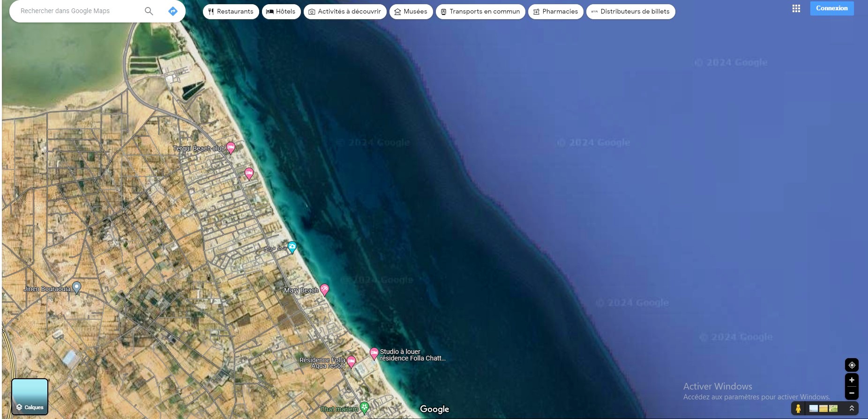868x419 pixels.
Task: Show Distributeurs de billets nearby
Action: coord(630,12)
